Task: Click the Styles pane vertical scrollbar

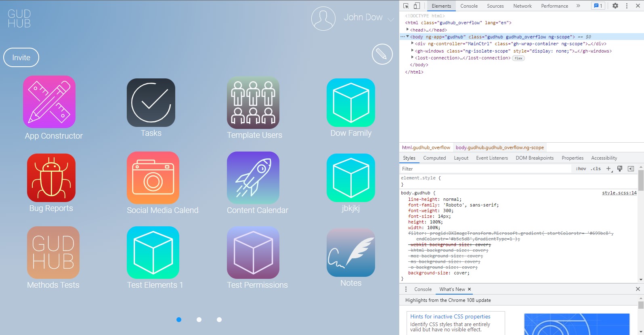Action: click(641, 181)
